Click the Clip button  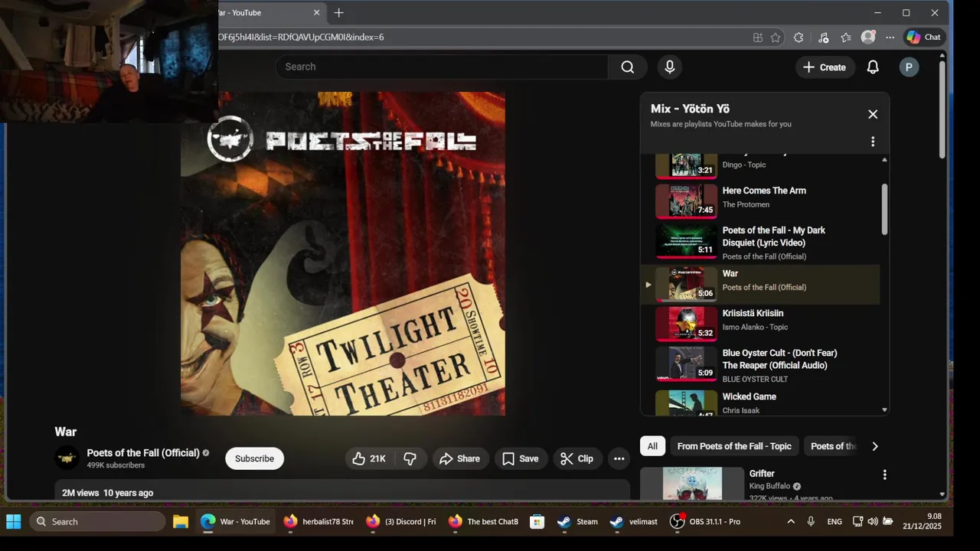[577, 458]
